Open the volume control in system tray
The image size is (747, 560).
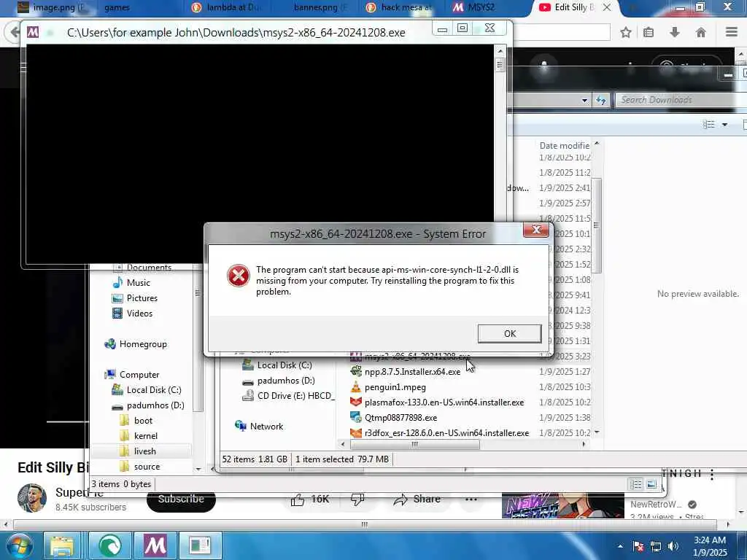pyautogui.click(x=673, y=546)
